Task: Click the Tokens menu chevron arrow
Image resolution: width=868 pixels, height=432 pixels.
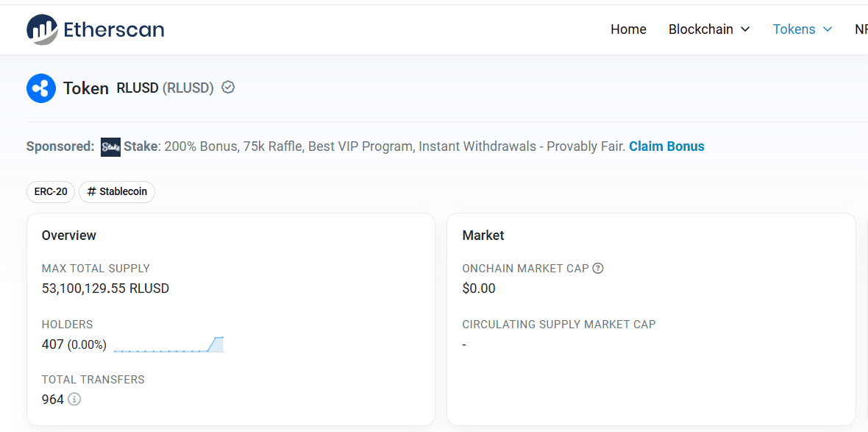Action: (828, 29)
